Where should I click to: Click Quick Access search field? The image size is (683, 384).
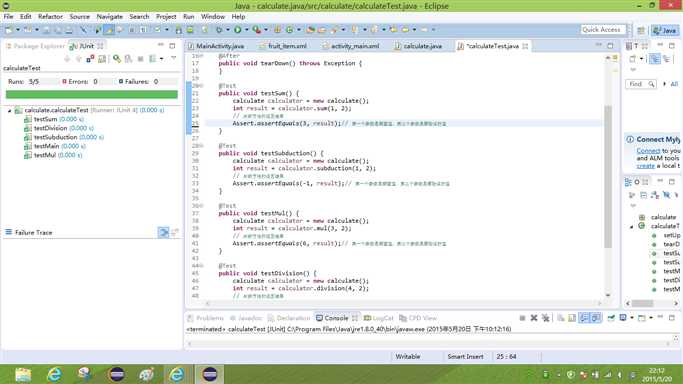[x=603, y=30]
